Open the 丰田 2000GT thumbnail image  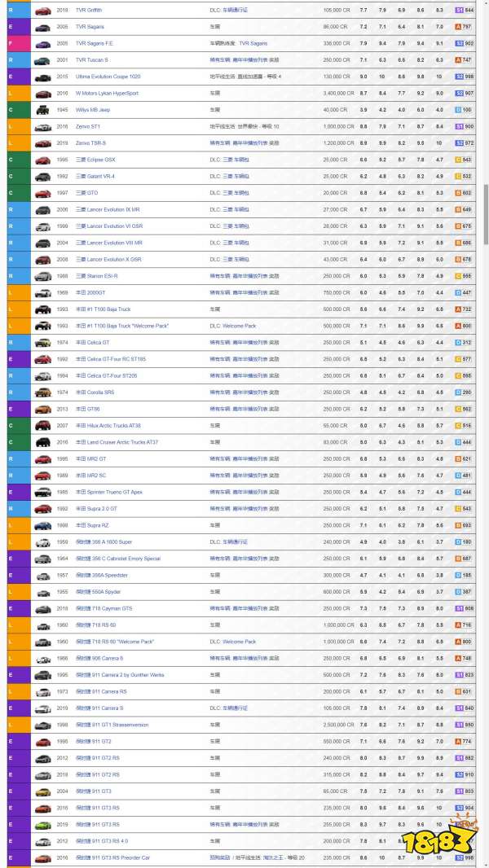coord(42,293)
